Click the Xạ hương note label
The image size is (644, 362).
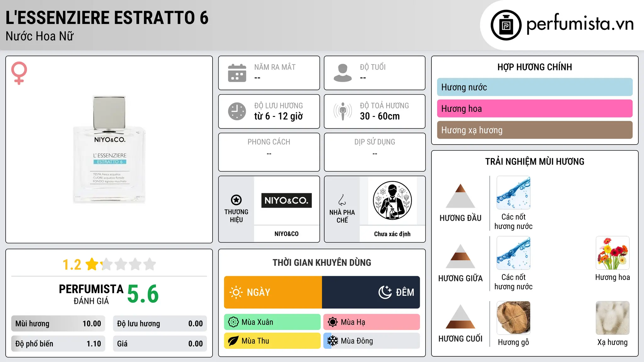(613, 342)
